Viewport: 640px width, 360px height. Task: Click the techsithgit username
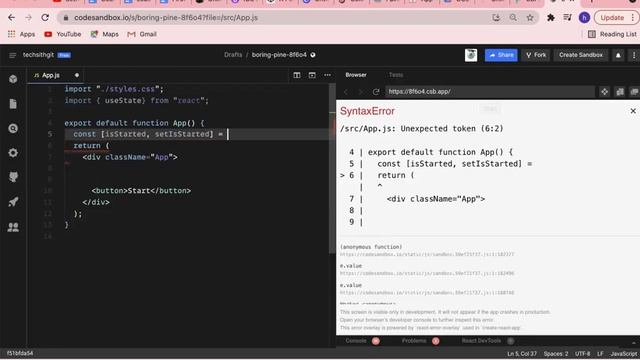pos(38,55)
